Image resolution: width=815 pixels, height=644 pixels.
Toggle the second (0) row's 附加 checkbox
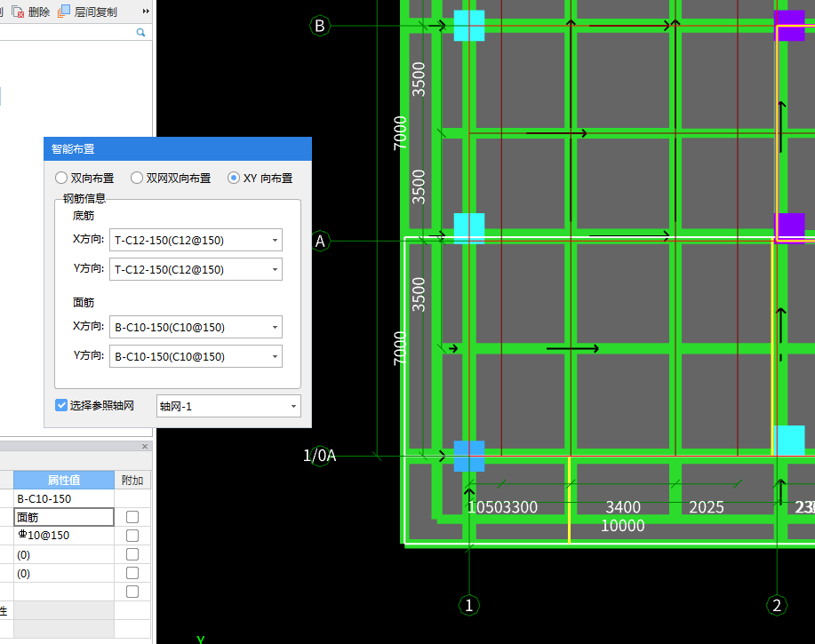point(132,573)
